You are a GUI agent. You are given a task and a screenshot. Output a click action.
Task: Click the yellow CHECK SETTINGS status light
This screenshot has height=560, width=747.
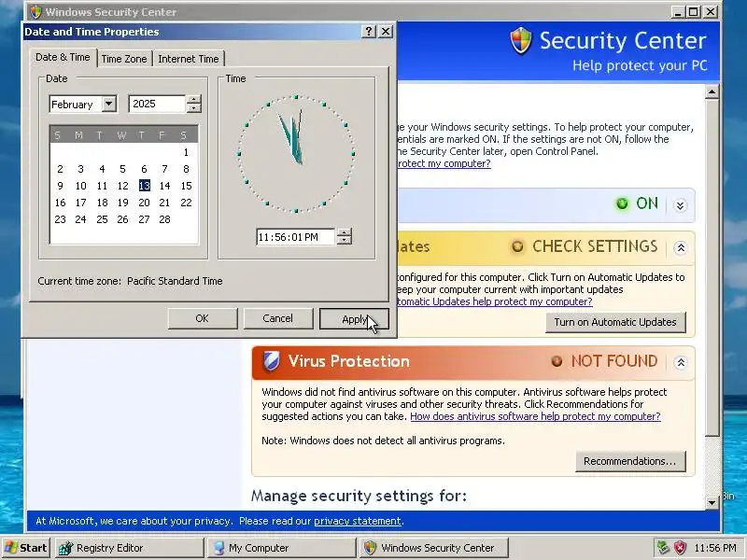517,246
